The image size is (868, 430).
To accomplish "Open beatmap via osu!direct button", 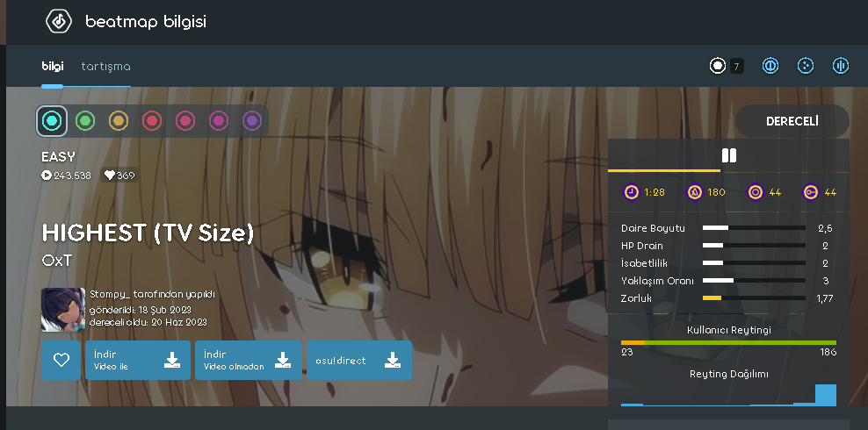I will coord(359,361).
